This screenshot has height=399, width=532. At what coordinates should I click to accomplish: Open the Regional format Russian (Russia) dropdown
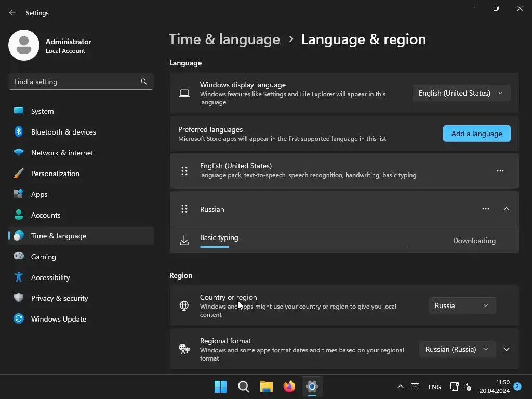[x=457, y=349]
